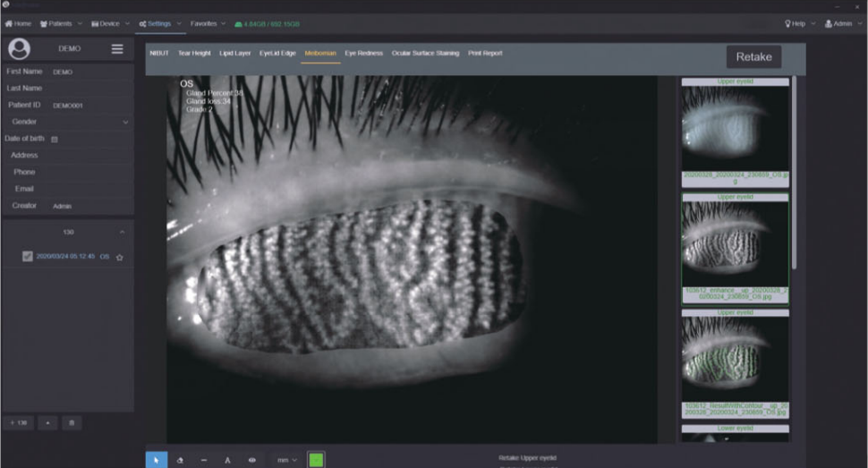
Task: Switch to the Tear Height tab
Action: click(x=193, y=53)
